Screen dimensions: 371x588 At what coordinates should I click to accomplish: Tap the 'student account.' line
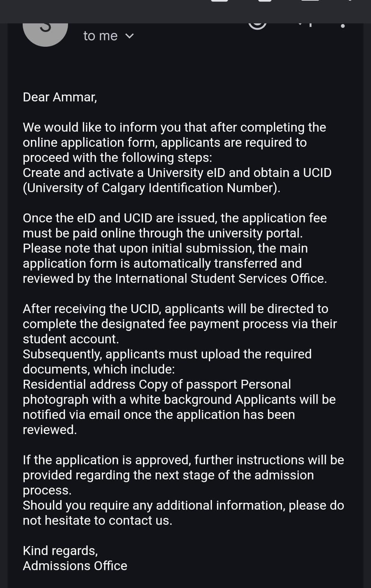[x=71, y=339]
